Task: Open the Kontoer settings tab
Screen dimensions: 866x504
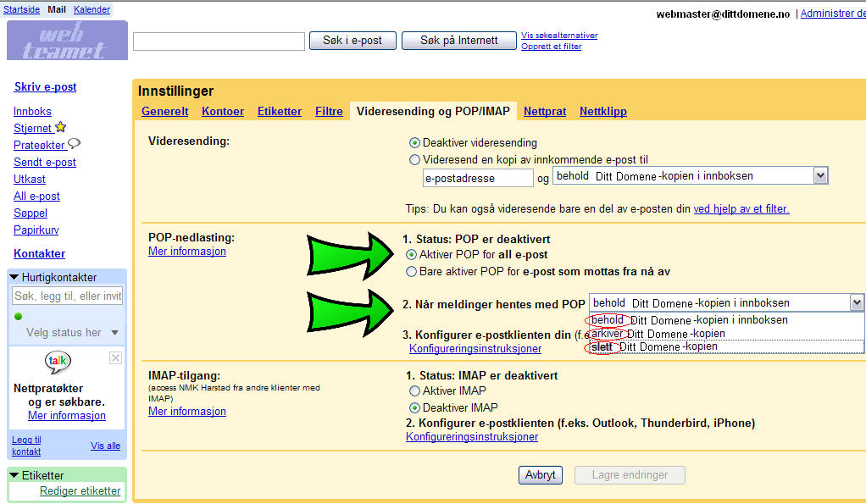Action: 223,112
